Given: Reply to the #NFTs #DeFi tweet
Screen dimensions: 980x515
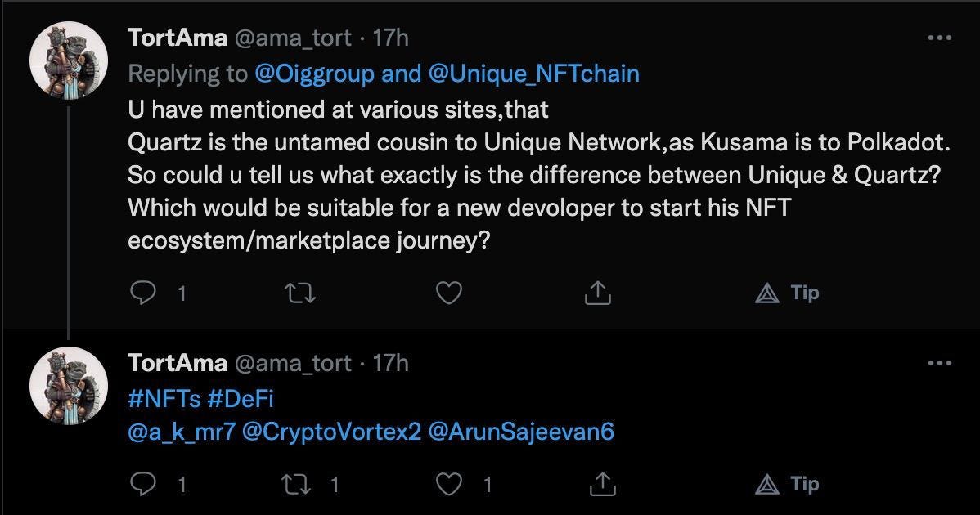Looking at the screenshot, I should click(143, 484).
